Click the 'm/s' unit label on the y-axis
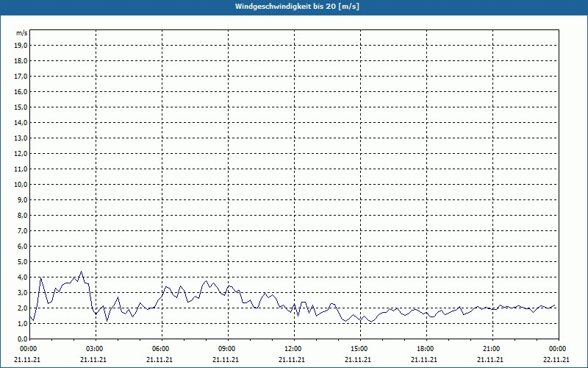Screen dimensions: 588x368 click(22, 33)
